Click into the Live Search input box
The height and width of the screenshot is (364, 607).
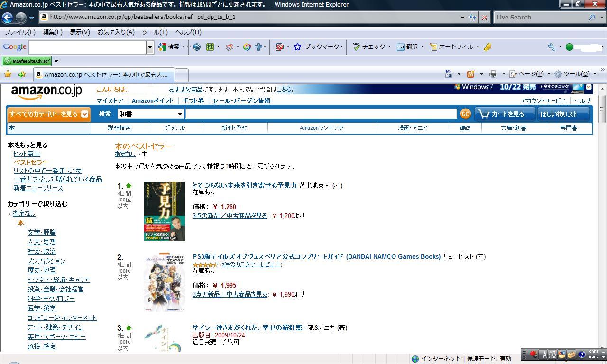click(540, 17)
